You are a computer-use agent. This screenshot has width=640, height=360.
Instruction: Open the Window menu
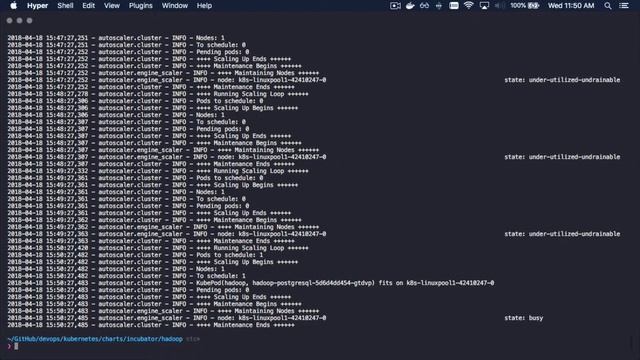click(x=174, y=6)
